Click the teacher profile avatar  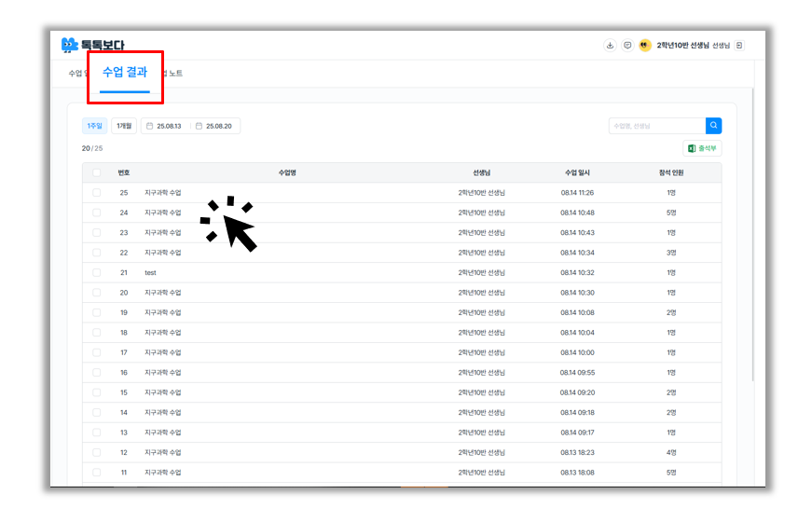click(645, 45)
